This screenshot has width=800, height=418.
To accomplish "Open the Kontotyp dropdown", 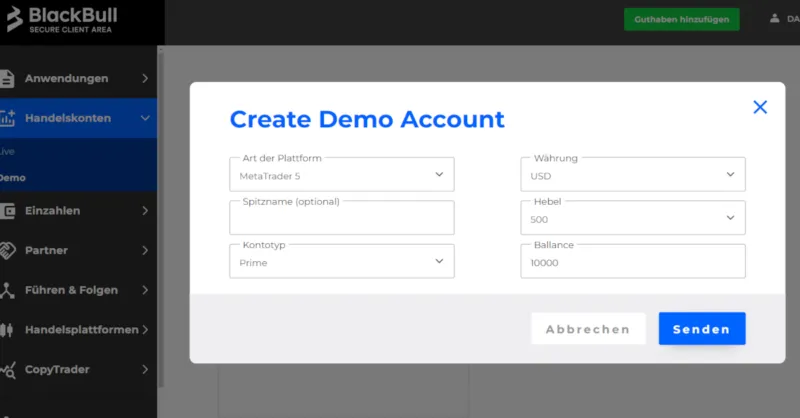I will (341, 262).
